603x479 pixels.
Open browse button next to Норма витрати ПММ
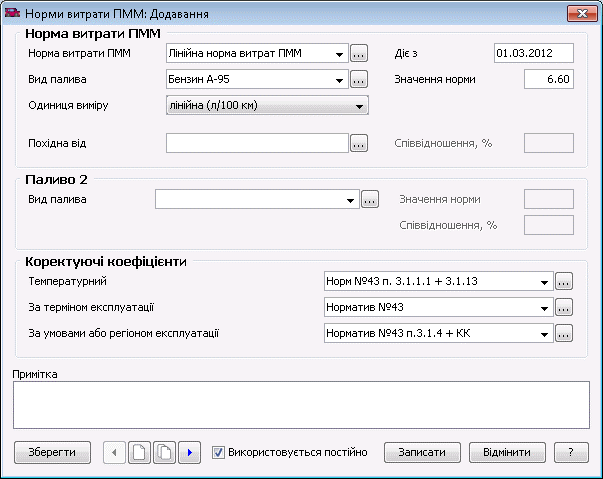[x=360, y=53]
